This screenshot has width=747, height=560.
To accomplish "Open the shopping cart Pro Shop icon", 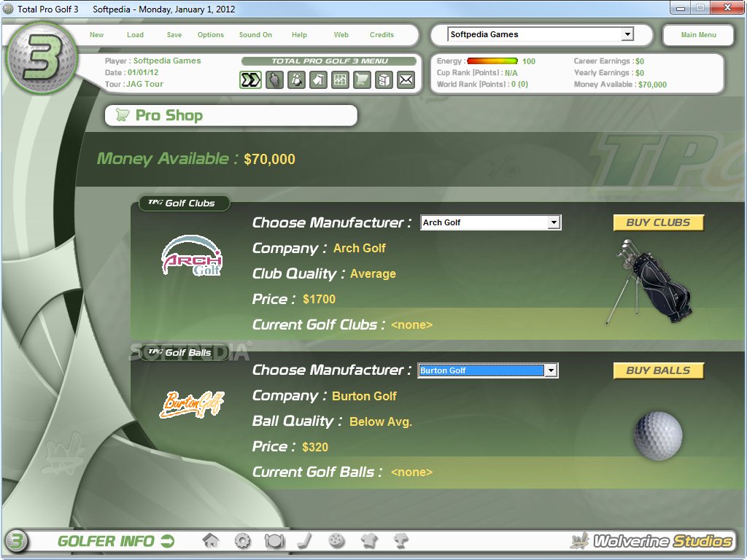I will pyautogui.click(x=362, y=80).
